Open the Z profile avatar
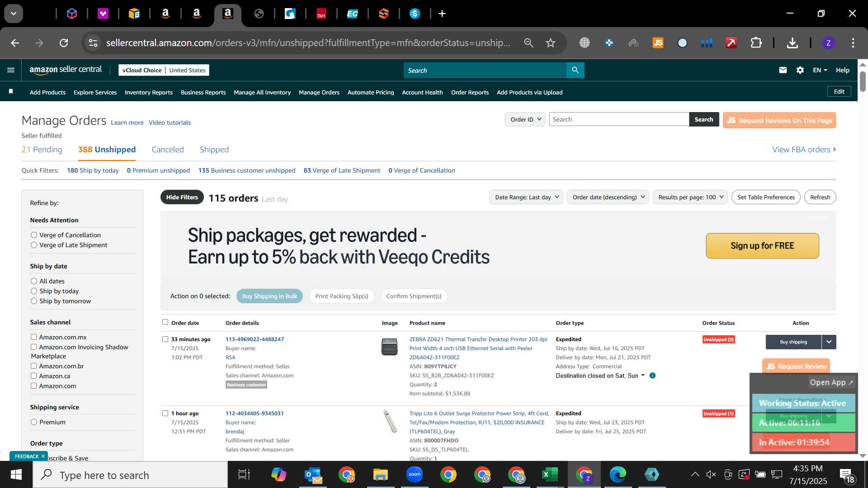 coord(828,43)
